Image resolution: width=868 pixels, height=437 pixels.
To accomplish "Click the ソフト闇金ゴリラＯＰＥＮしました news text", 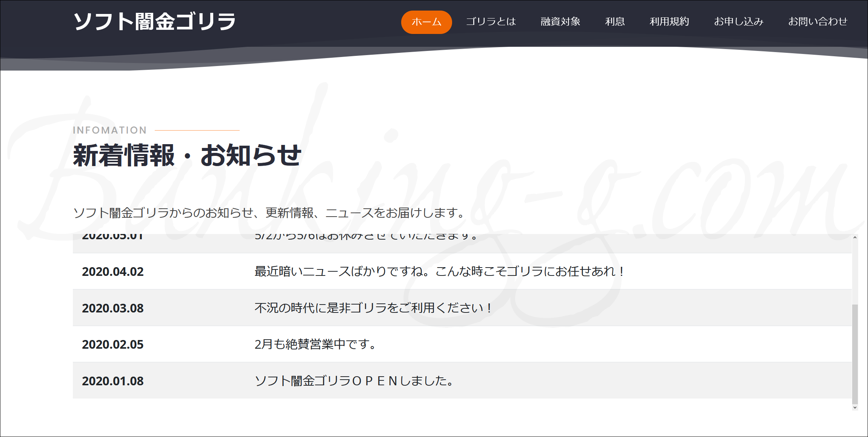I will 354,381.
